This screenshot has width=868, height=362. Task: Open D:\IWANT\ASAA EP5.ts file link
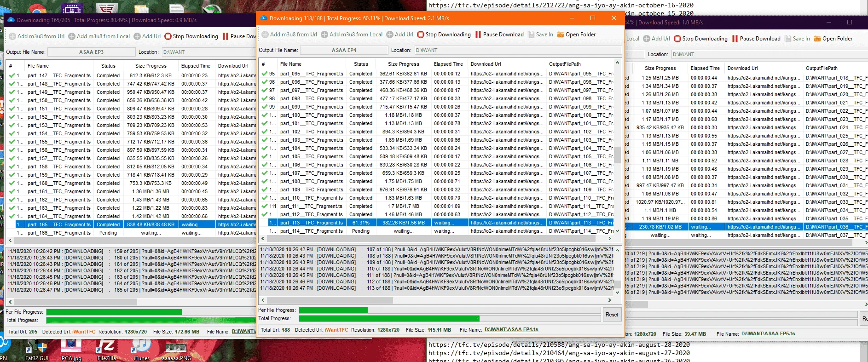pyautogui.click(x=768, y=334)
